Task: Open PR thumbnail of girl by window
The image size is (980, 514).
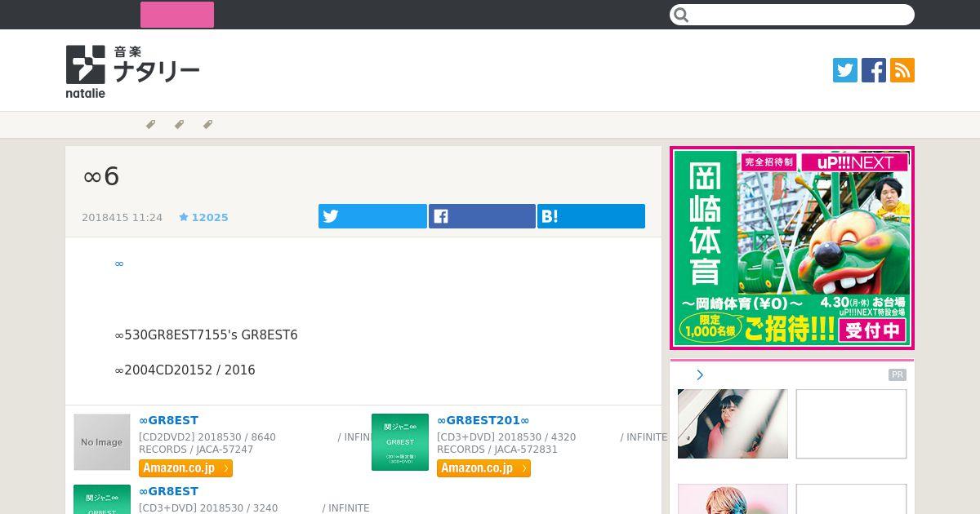Action: click(x=733, y=423)
